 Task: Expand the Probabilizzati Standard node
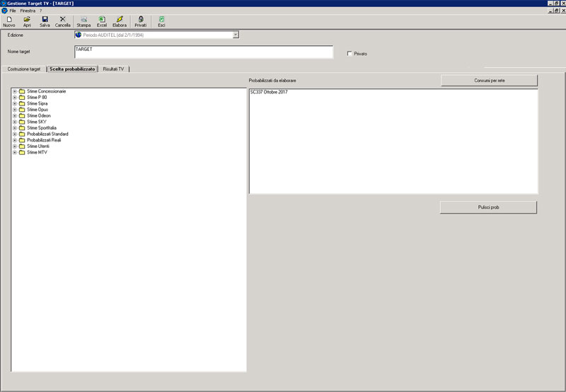(x=15, y=134)
